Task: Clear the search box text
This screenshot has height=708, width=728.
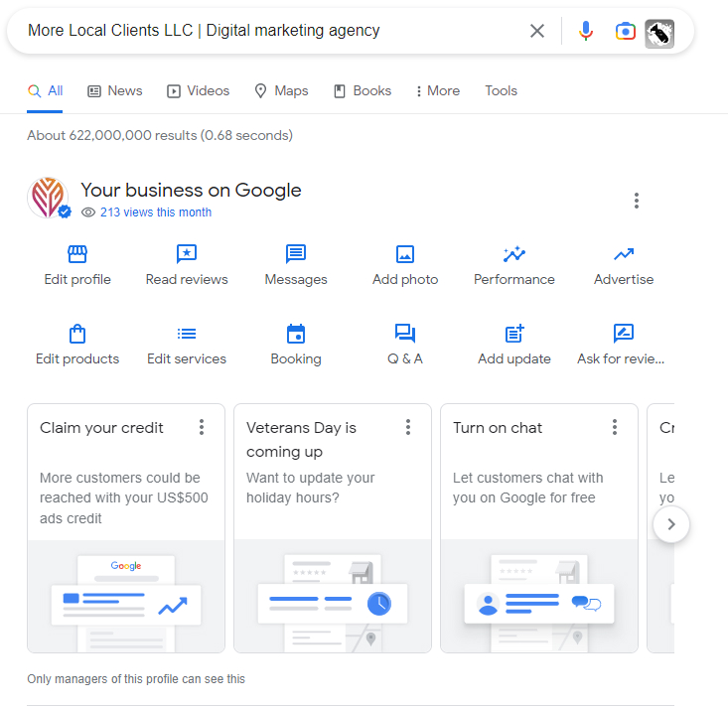Action: (x=537, y=31)
